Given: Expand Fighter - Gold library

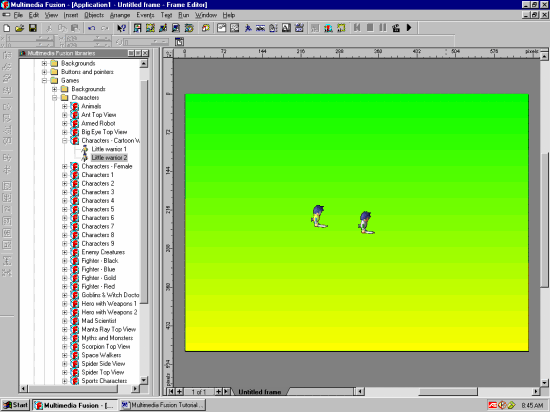Looking at the screenshot, I should click(65, 278).
